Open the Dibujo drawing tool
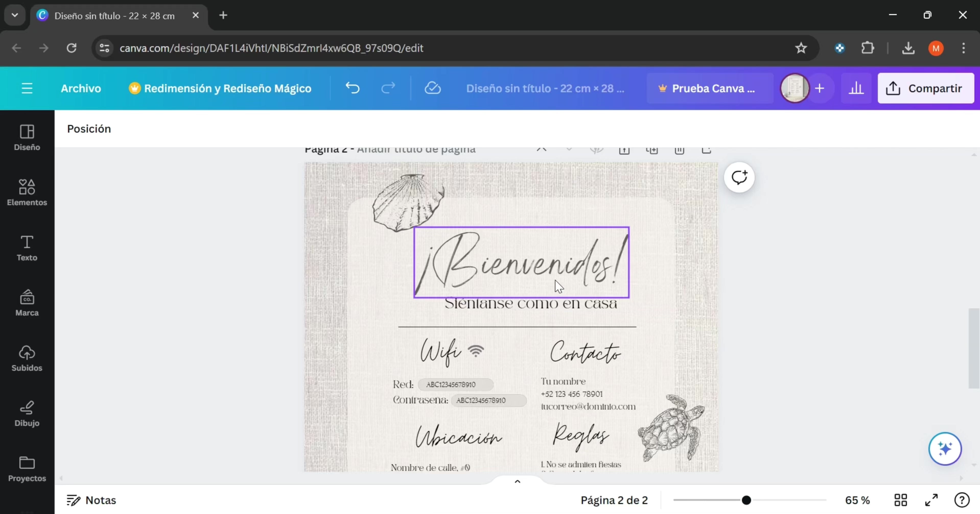 (x=27, y=413)
